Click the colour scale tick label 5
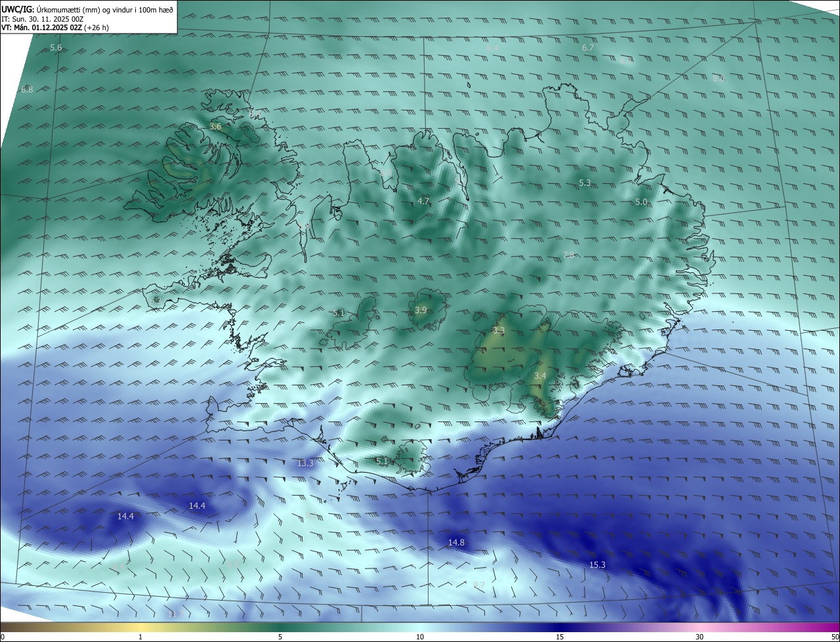 280,637
